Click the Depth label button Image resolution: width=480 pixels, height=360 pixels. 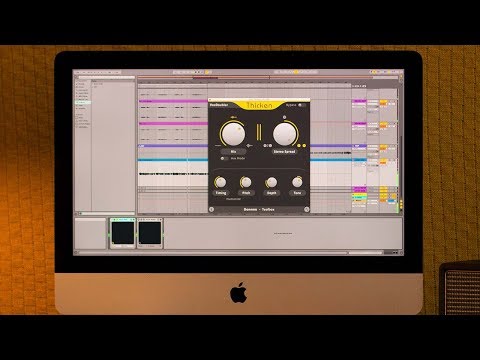(272, 193)
